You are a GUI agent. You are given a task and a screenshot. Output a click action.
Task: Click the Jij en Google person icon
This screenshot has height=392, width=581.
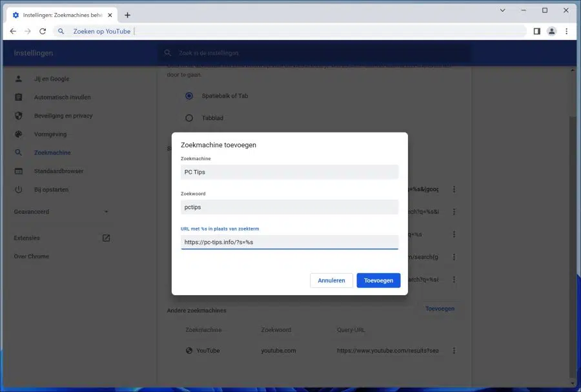click(19, 79)
